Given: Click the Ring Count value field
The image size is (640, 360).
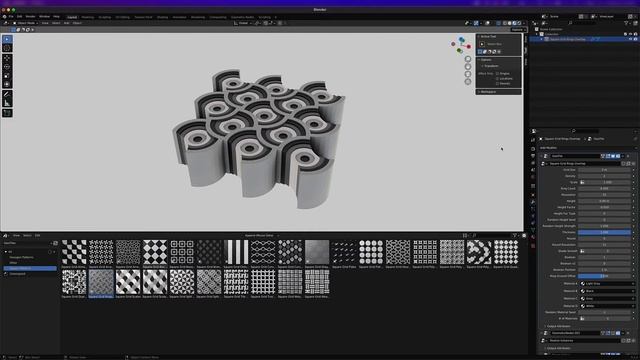Looking at the screenshot, I should pos(604,189).
